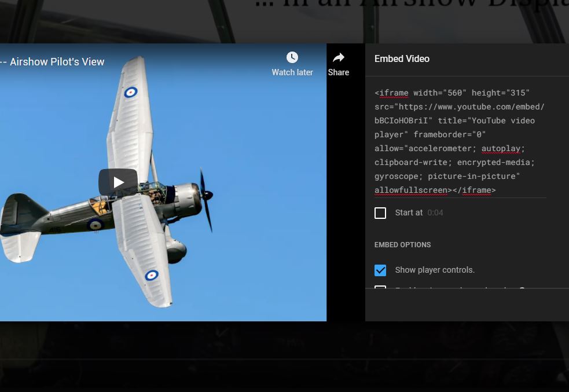Click the 'Watch later' text label

[292, 73]
